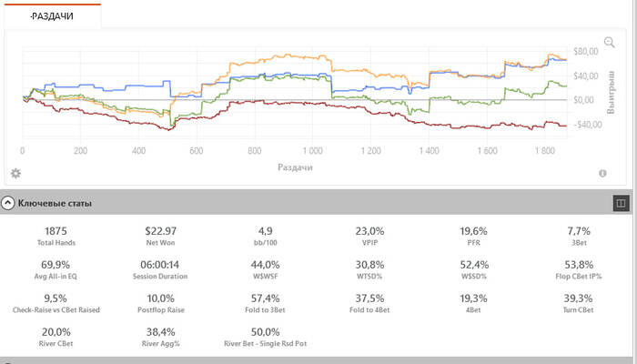
Task: Click the chart info icon
Action: click(602, 173)
